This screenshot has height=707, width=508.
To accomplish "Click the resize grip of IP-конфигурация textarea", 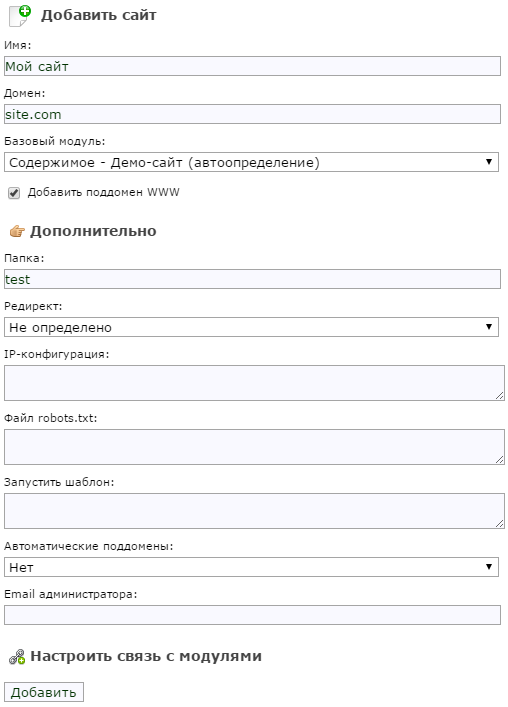I will tap(499, 395).
